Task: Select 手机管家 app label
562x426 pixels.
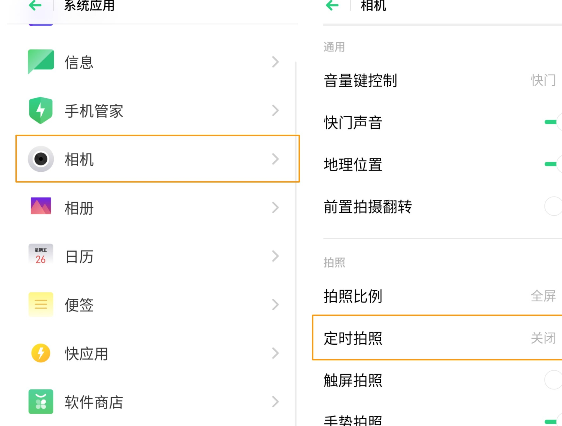Action: (x=94, y=111)
